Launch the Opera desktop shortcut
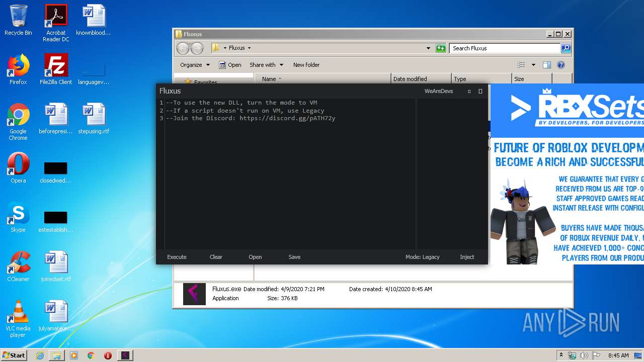 [x=18, y=168]
